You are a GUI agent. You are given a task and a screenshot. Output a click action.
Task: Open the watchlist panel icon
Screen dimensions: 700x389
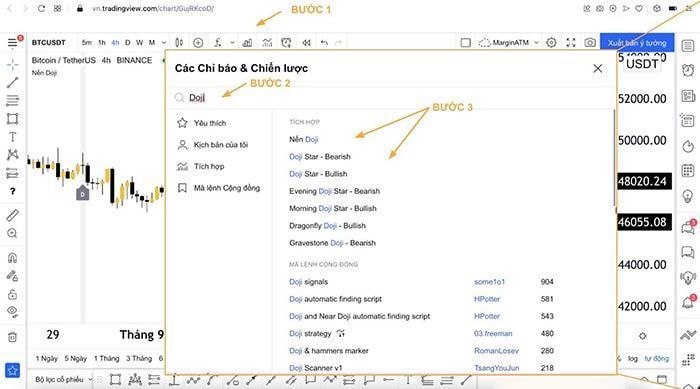tap(688, 46)
